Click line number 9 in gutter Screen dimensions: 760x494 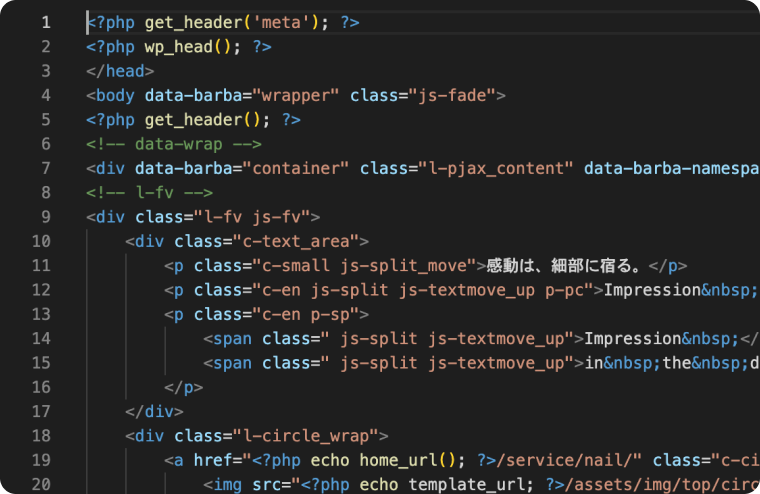[x=46, y=217]
